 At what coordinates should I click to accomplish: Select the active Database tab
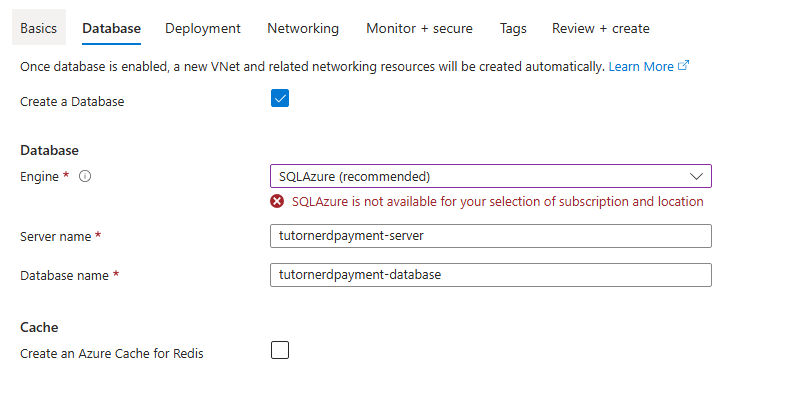[x=111, y=28]
